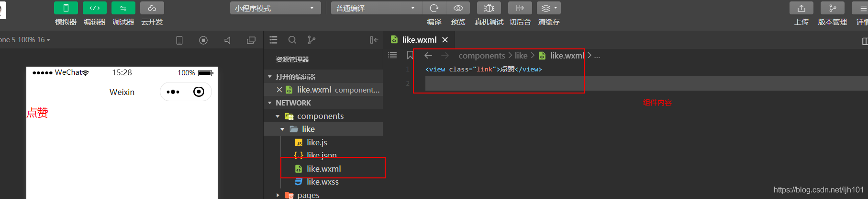Click the Weixin page title
This screenshot has height=199, width=868.
click(x=122, y=92)
